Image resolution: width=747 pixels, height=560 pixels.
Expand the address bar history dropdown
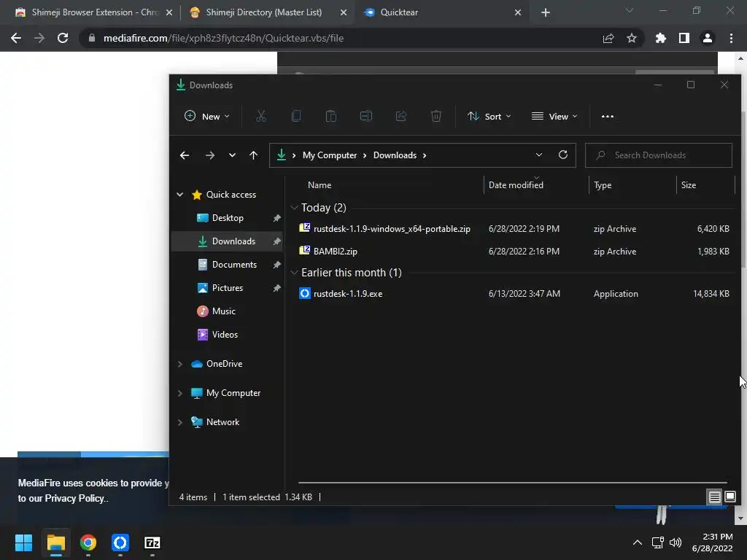539,155
